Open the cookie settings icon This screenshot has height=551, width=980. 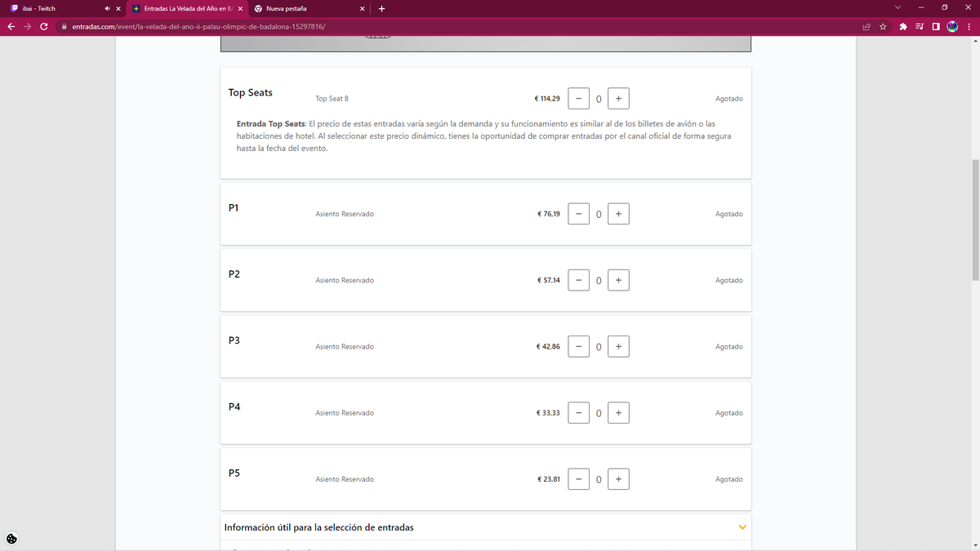pos(11,539)
